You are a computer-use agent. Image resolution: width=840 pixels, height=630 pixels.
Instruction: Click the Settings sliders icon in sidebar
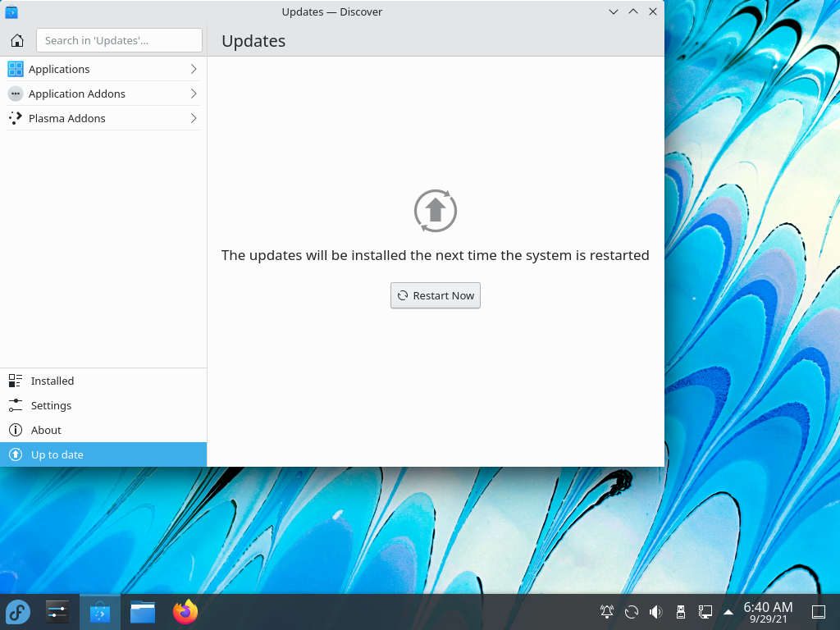point(16,405)
